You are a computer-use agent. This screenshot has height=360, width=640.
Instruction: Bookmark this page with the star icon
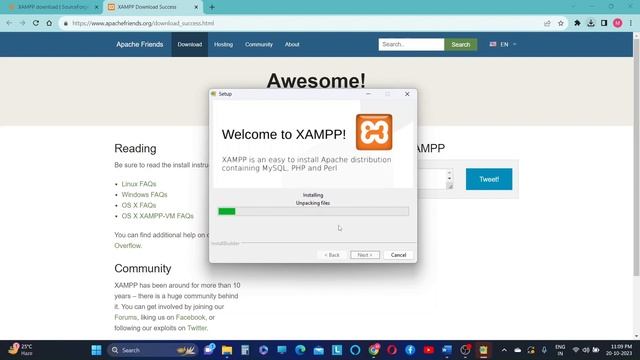coord(561,23)
